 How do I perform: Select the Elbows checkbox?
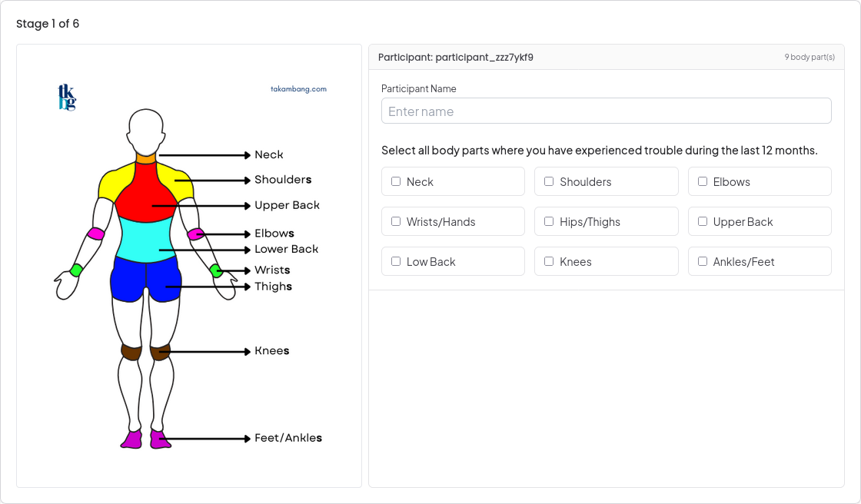point(703,181)
